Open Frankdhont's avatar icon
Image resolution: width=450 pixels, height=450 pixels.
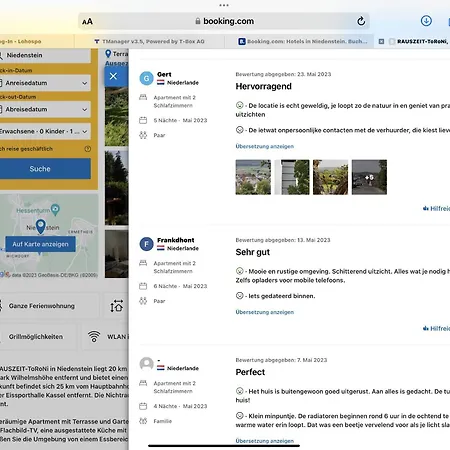[146, 244]
